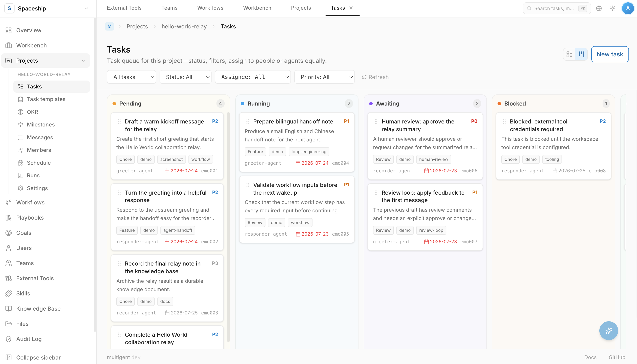Switch to the Teams tab

(169, 8)
